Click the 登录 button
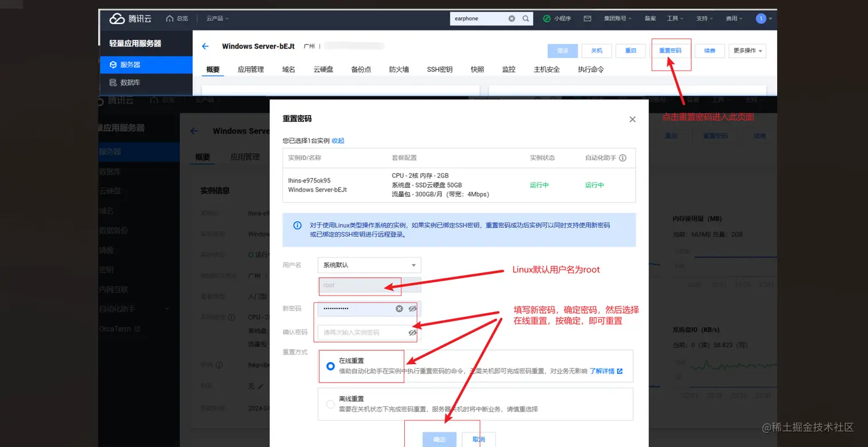This screenshot has height=447, width=868. point(563,50)
